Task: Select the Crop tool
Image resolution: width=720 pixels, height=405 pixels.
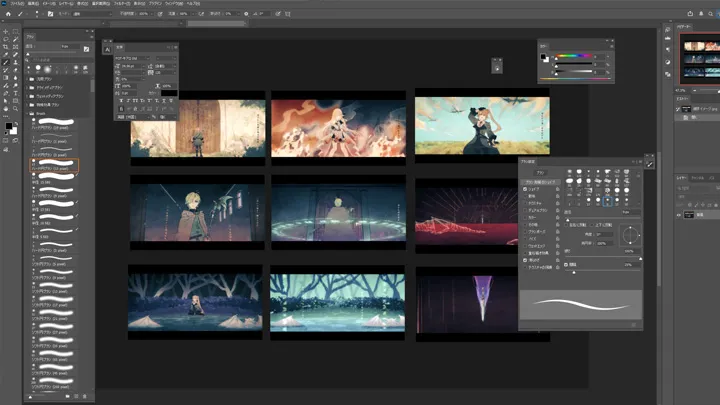Action: [6, 47]
